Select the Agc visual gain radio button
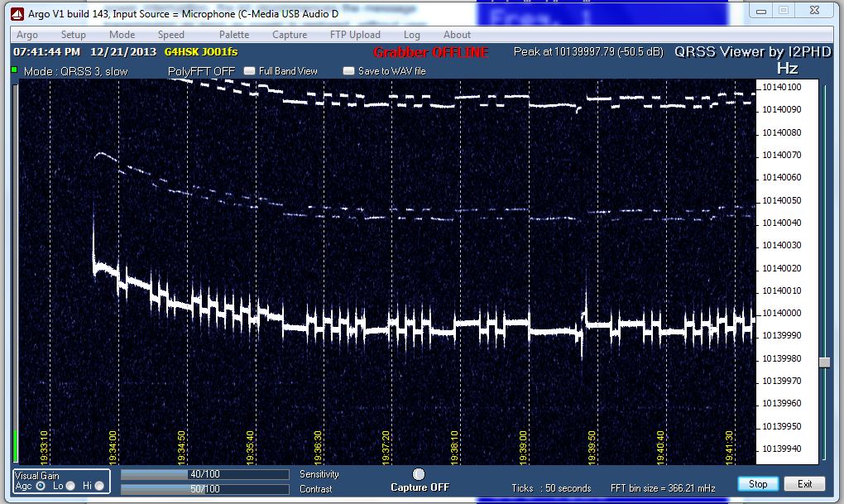844x504 pixels. 41,486
